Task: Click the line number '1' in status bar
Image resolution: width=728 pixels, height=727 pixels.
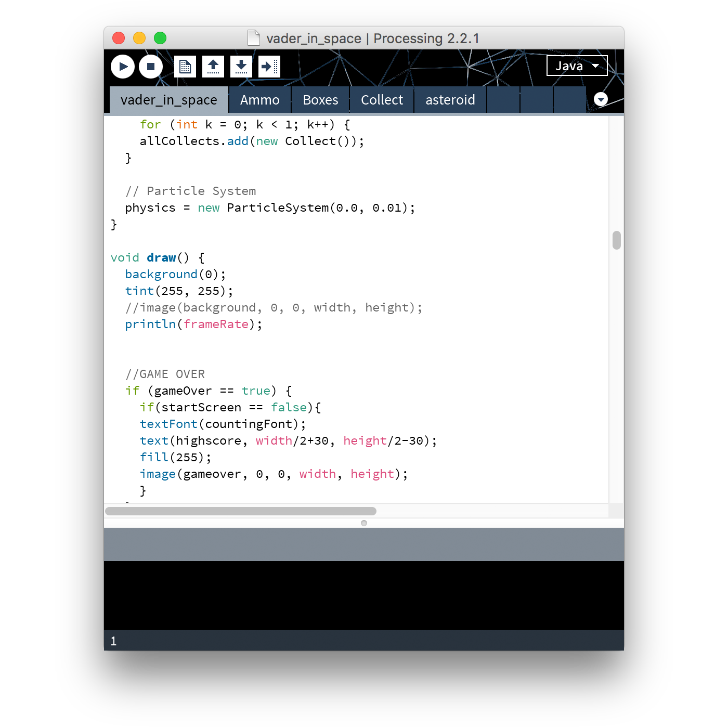Action: [113, 641]
